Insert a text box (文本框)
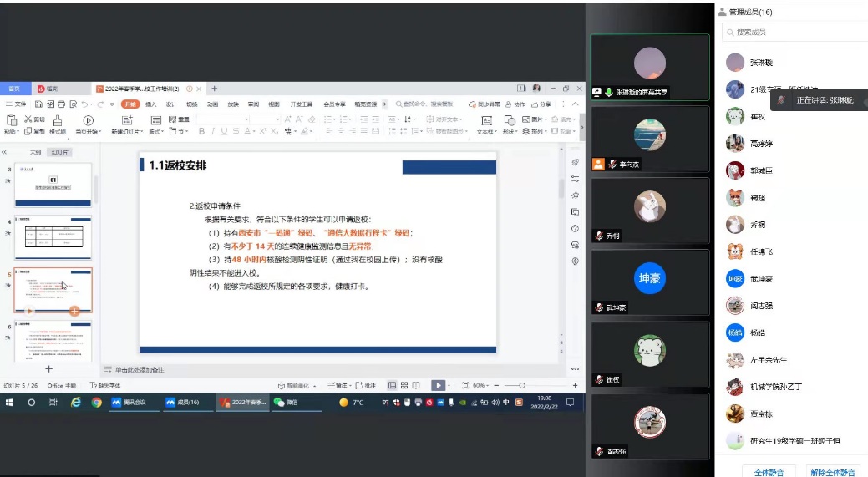Viewport: 868px width, 477px height. tap(485, 122)
